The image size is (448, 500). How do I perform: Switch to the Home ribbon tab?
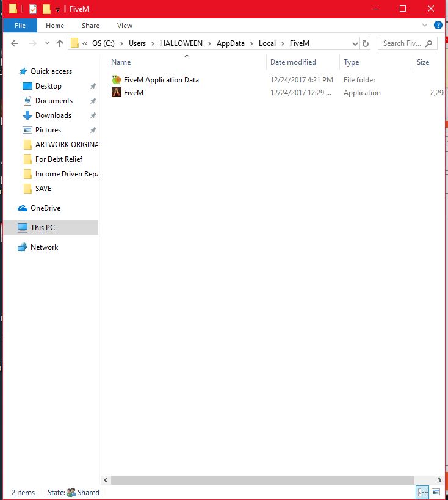[x=55, y=26]
